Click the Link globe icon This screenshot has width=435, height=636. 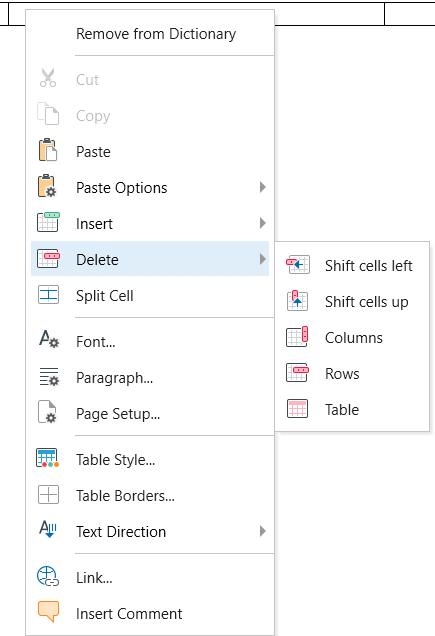[x=48, y=576]
